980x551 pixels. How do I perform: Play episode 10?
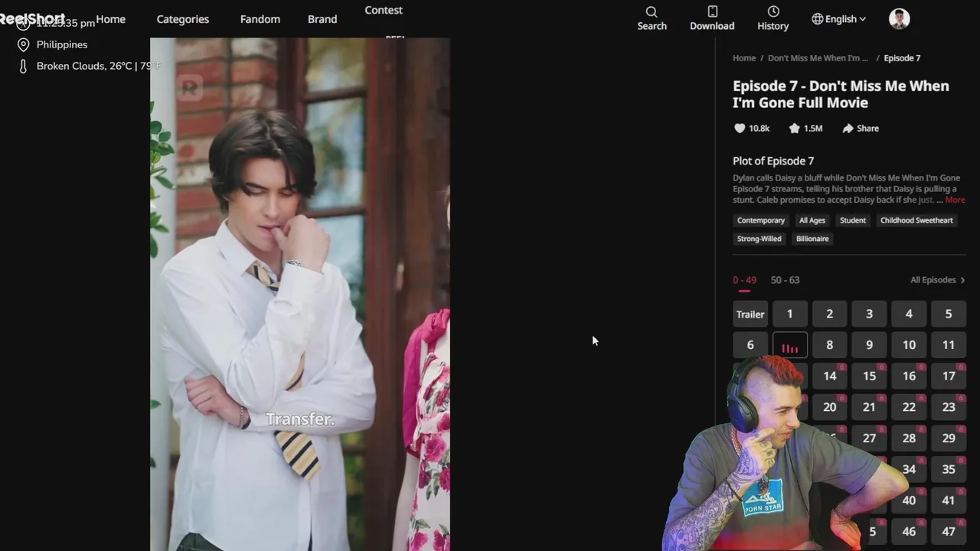tap(909, 345)
